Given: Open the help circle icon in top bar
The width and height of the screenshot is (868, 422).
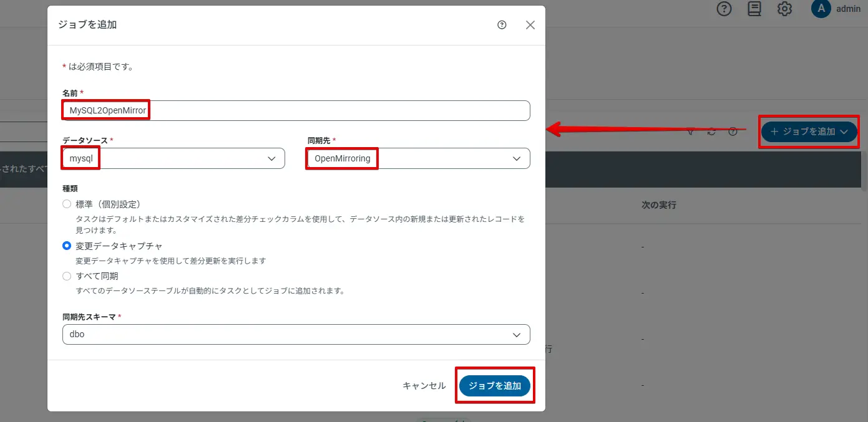Looking at the screenshot, I should coord(724,9).
